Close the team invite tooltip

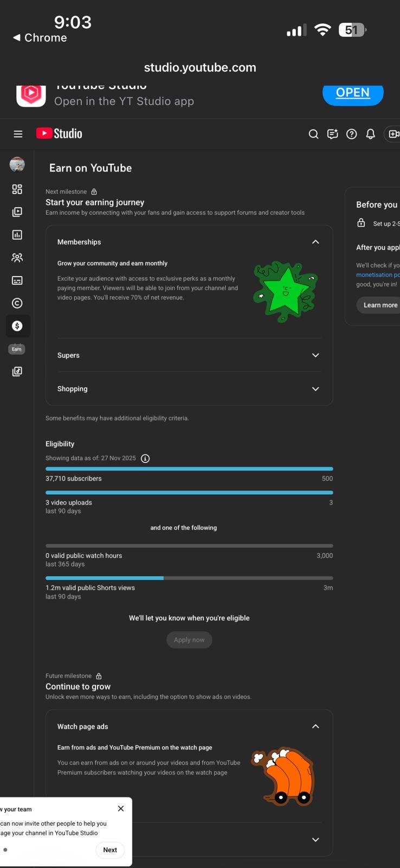tap(121, 808)
